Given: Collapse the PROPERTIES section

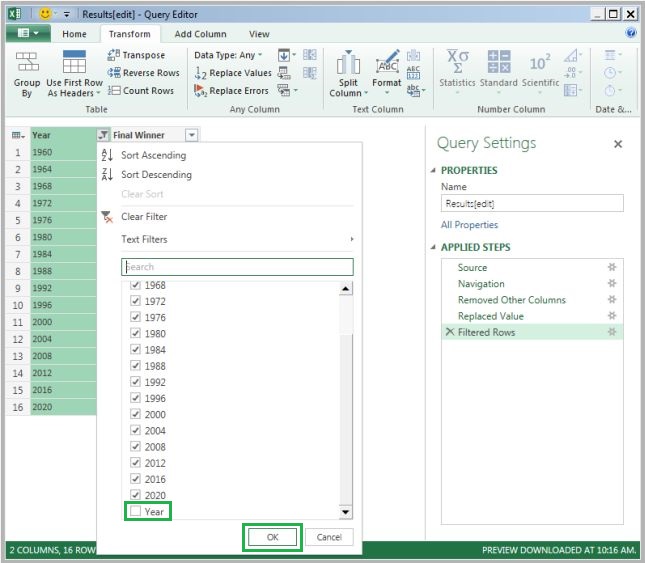Looking at the screenshot, I should pos(433,170).
